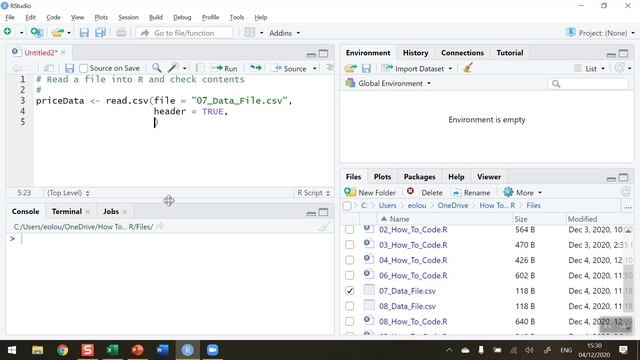Image resolution: width=640 pixels, height=360 pixels.
Task: Open the Tools menu
Action: [x=236, y=17]
